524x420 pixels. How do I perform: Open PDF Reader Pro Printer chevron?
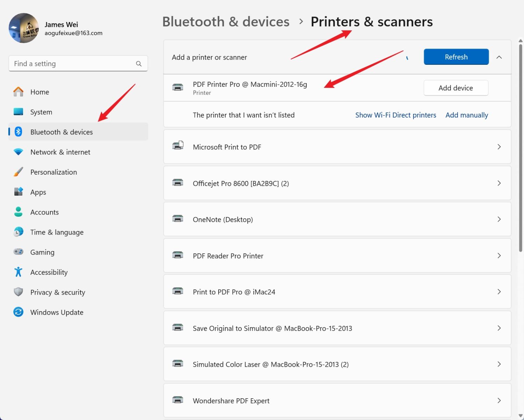499,255
